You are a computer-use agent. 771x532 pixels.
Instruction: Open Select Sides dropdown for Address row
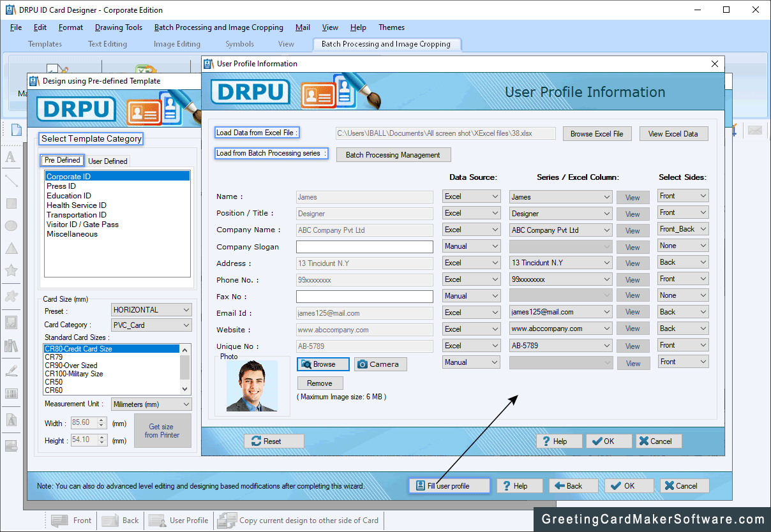click(684, 262)
